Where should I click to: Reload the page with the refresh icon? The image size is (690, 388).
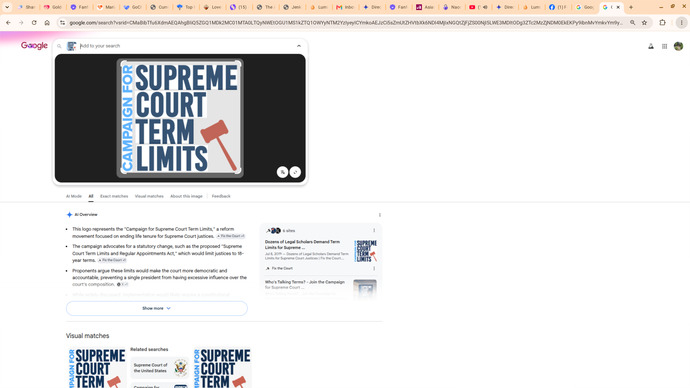34,22
